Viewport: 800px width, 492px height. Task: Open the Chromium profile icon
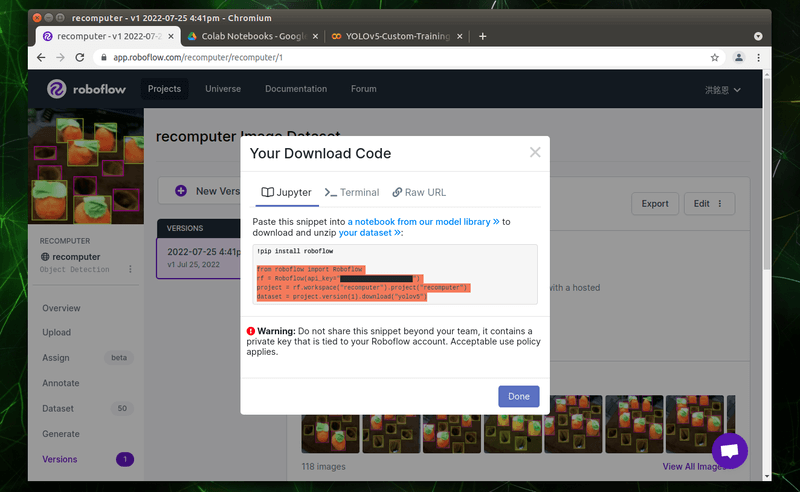738,58
